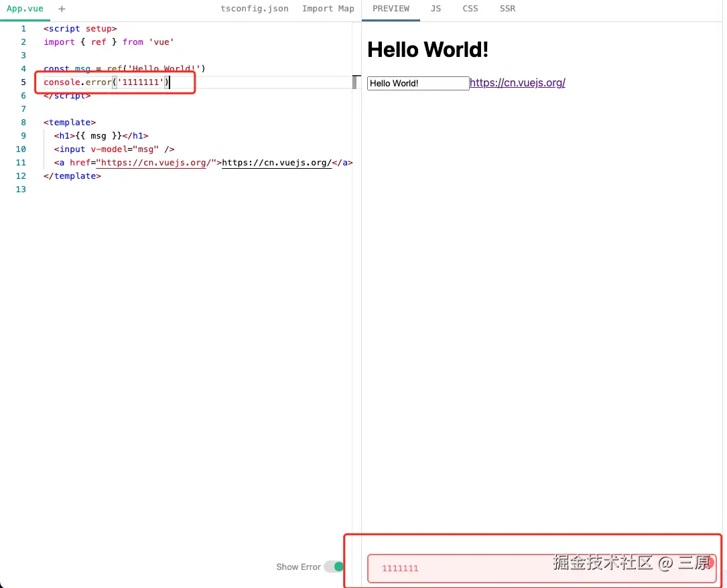Image resolution: width=727 pixels, height=588 pixels.
Task: Select the App.vue file tab
Action: (x=25, y=9)
